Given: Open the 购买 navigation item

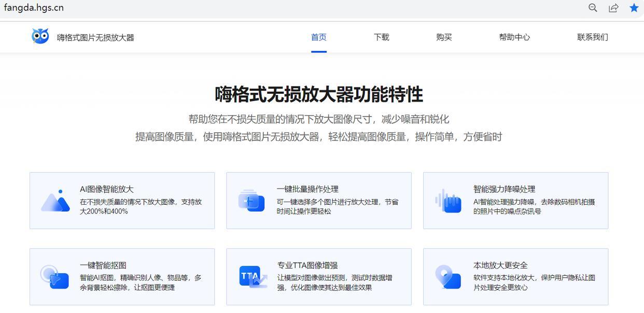Looking at the screenshot, I should pos(444,37).
